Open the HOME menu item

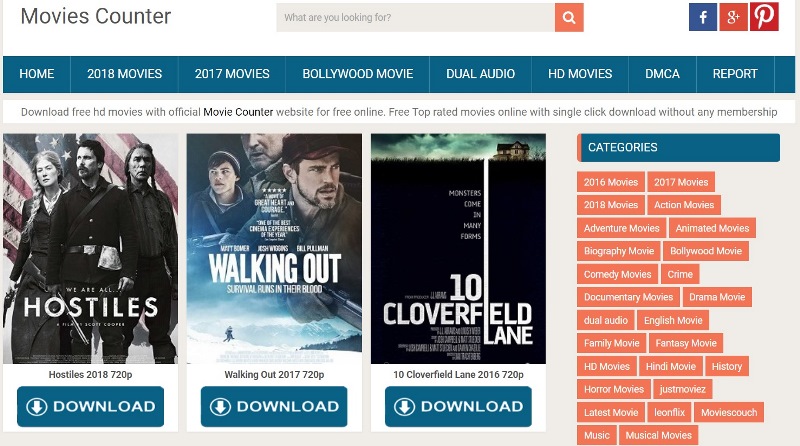point(37,74)
